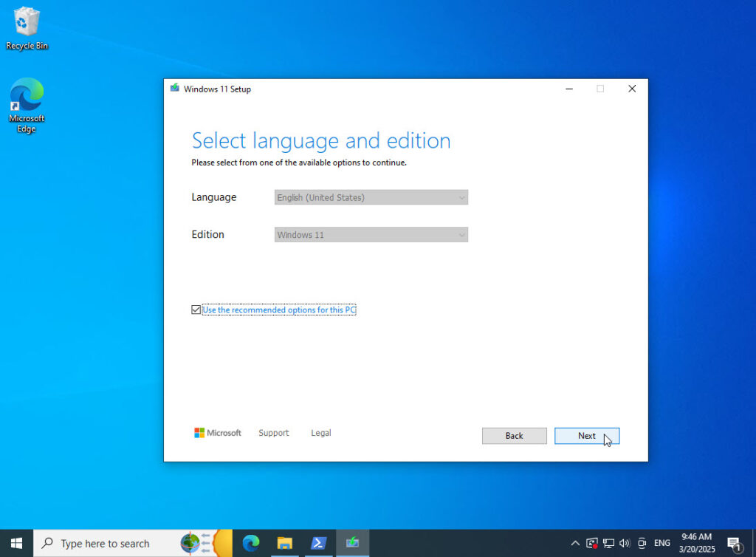Open ENG language input indicator
This screenshot has width=756, height=557.
[662, 543]
